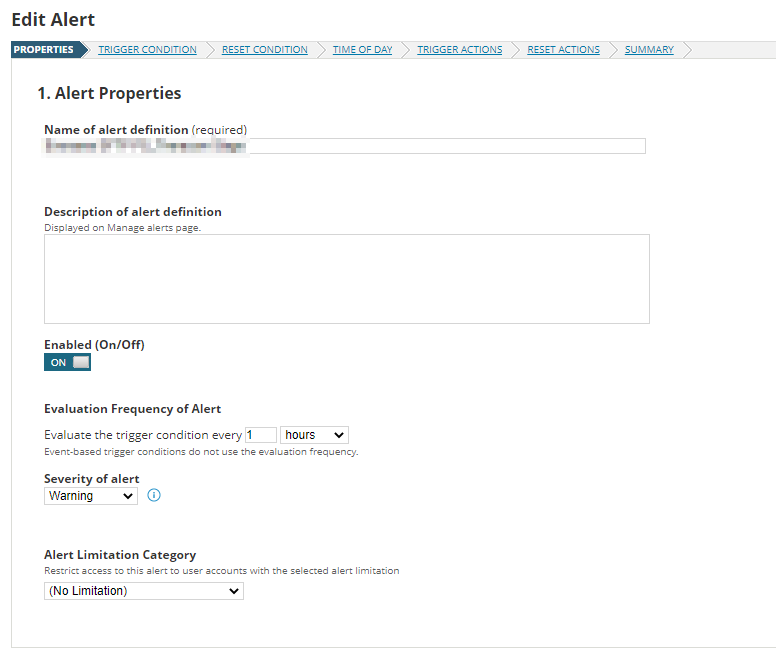776x650 pixels.
Task: Click the chevron arrow of hours dropdown
Action: click(x=339, y=435)
